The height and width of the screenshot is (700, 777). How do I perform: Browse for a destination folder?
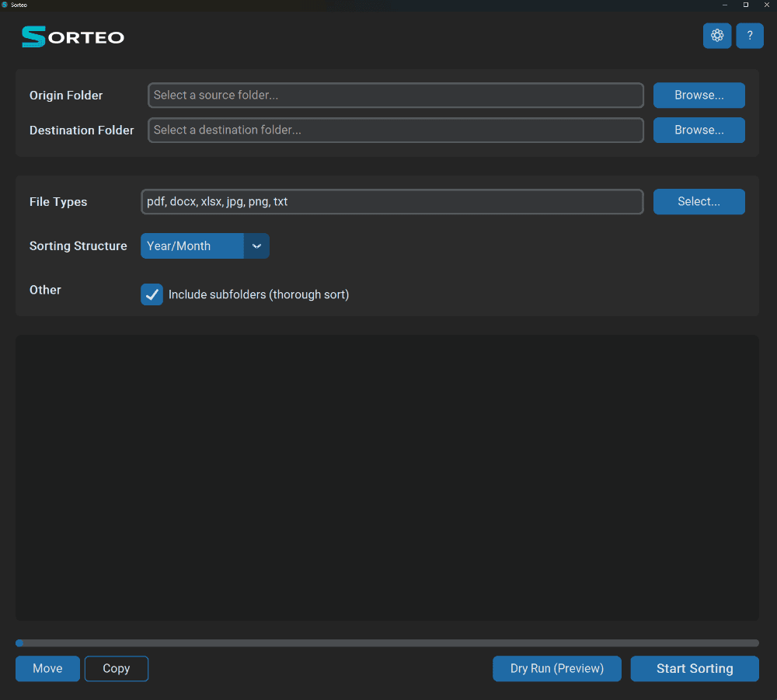[699, 130]
